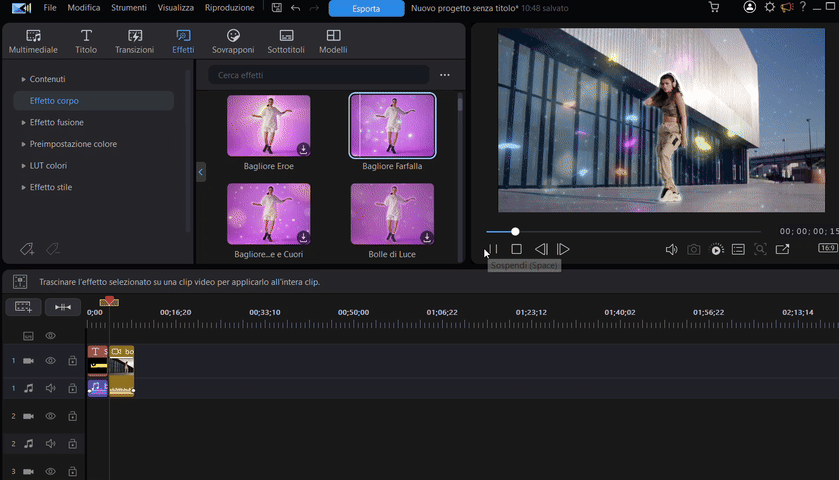Mute audio track 1
Viewport: 839px width, 480px height.
pos(50,388)
